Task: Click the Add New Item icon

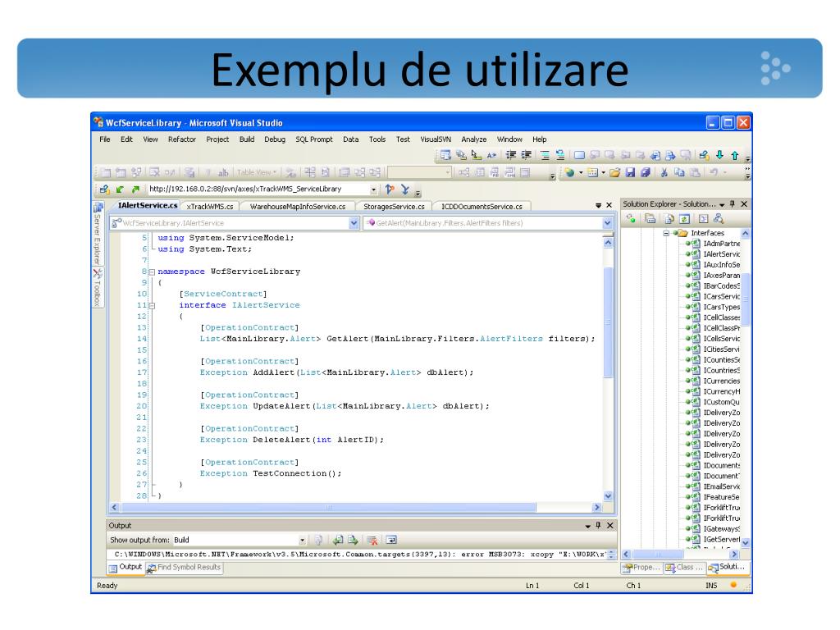Action: click(592, 172)
